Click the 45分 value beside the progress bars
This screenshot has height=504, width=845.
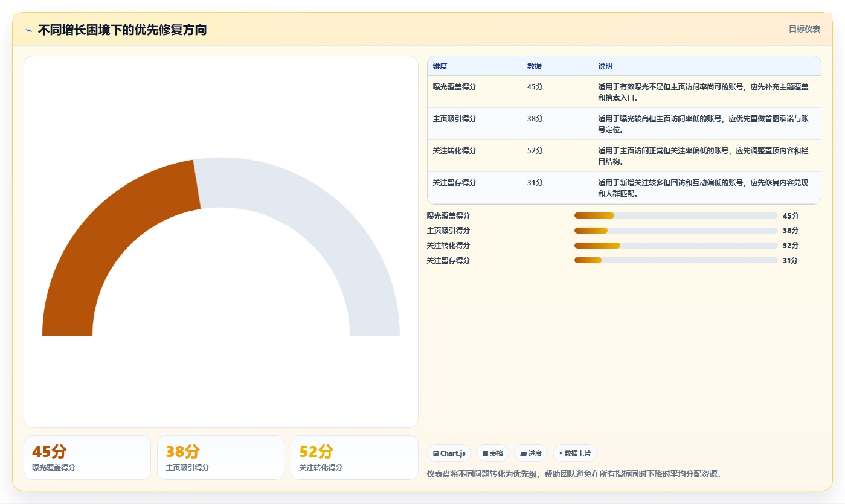point(791,215)
